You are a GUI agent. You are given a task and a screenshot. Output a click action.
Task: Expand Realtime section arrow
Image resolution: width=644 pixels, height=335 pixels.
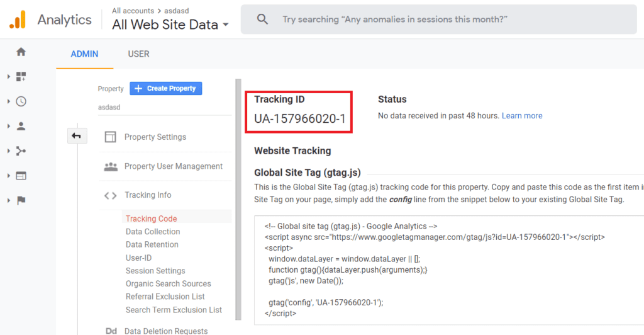coord(9,101)
